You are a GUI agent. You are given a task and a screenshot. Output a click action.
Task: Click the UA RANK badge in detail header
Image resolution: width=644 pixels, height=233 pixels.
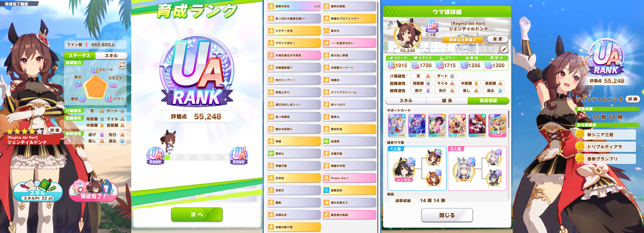[432, 26]
